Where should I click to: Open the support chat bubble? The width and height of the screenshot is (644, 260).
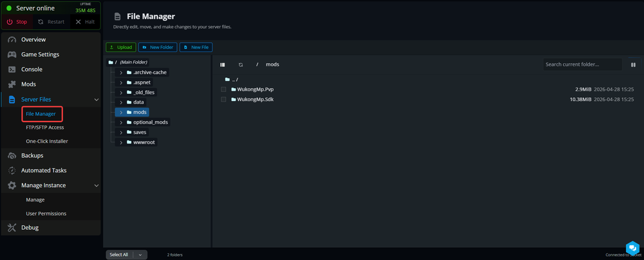pyautogui.click(x=632, y=248)
